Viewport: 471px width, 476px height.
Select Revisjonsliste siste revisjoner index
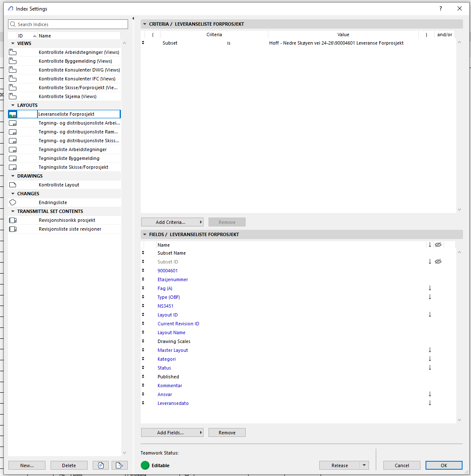click(x=70, y=229)
